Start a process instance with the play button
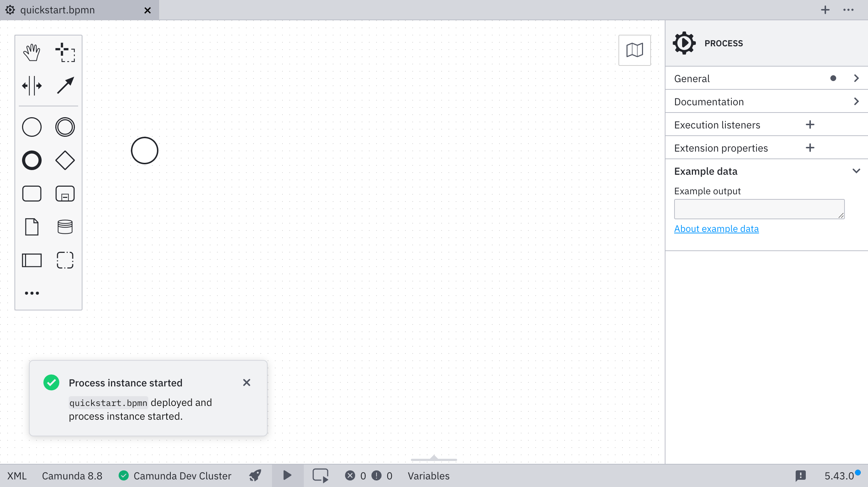Viewport: 868px width, 487px height. coord(287,476)
